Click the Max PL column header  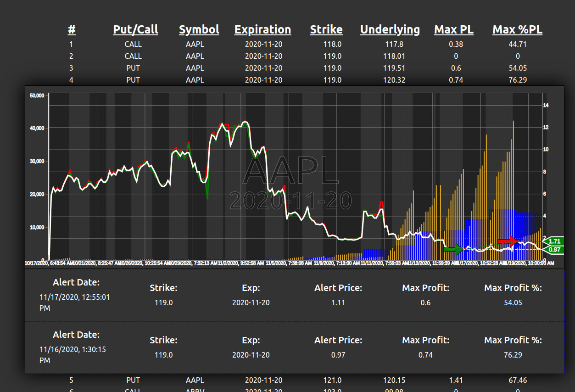[454, 30]
